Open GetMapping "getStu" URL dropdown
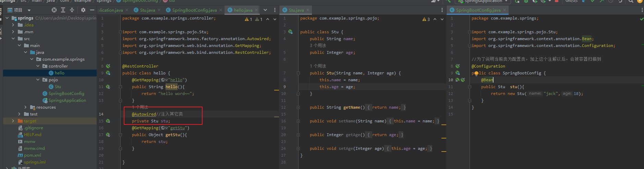 coord(164,128)
